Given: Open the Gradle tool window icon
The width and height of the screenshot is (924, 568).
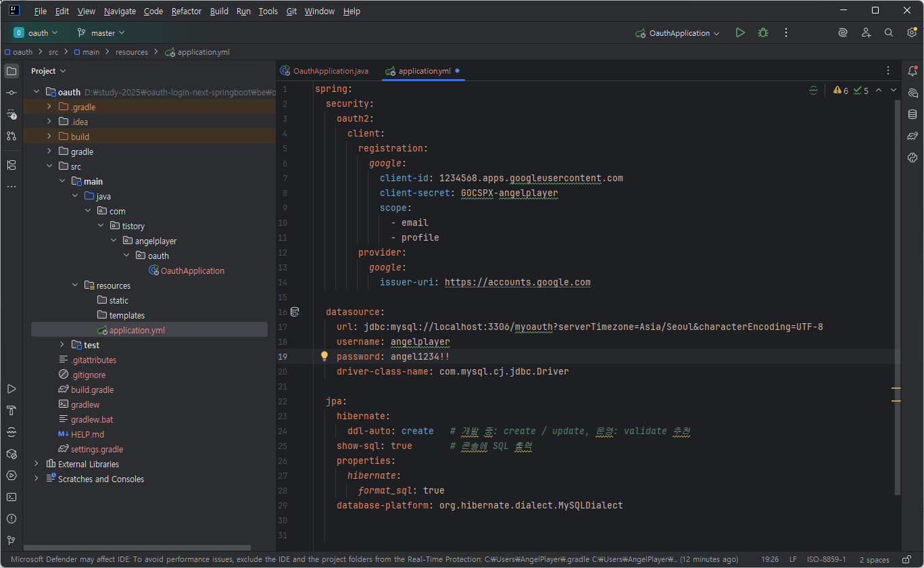Looking at the screenshot, I should [x=913, y=136].
